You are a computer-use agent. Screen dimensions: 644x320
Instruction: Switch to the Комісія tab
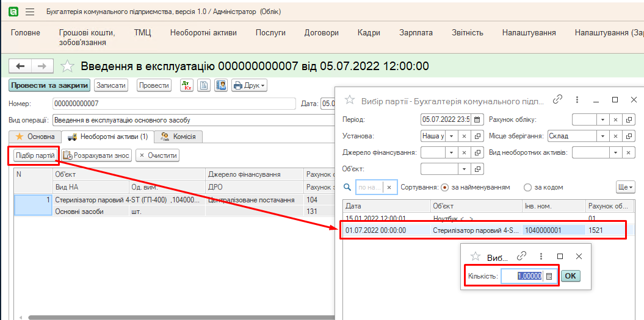[178, 137]
